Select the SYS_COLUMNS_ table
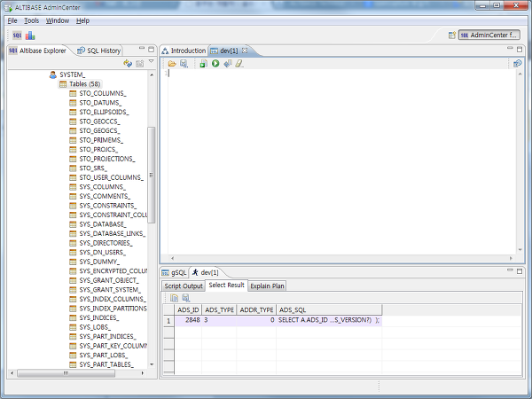This screenshot has width=532, height=399. click(98, 187)
